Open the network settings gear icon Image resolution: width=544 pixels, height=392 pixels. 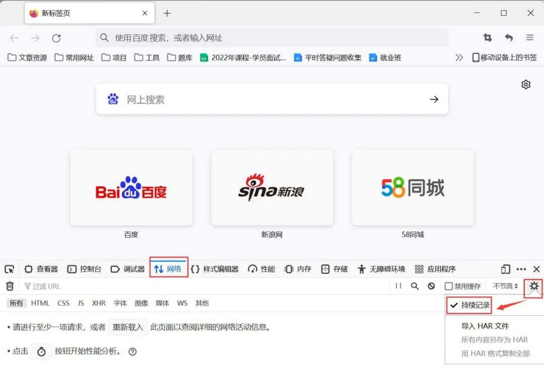[x=533, y=286]
